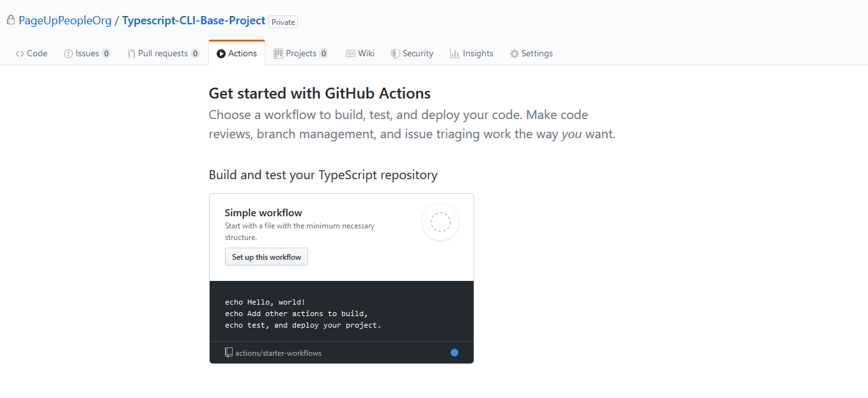Click the Pull requests merge icon
Viewport: 868px width, 398px height.
[x=130, y=53]
